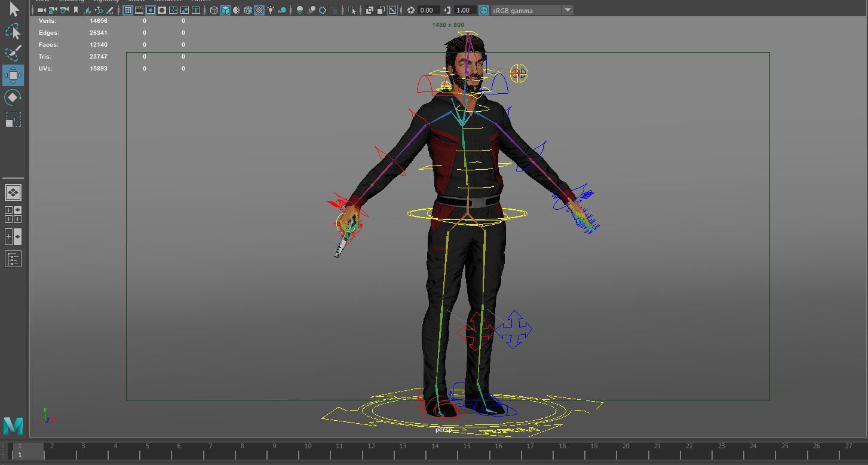The height and width of the screenshot is (465, 868).
Task: Edit the Gamma value 1.00
Action: [465, 10]
